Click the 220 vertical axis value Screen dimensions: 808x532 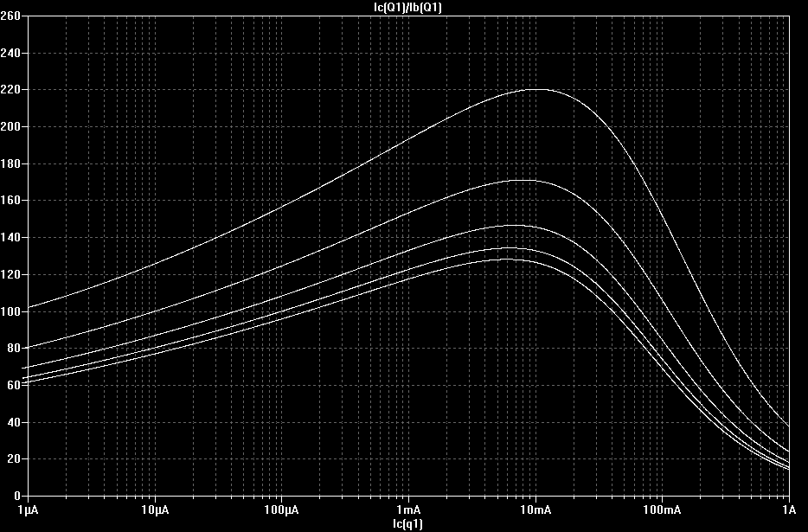[10, 90]
